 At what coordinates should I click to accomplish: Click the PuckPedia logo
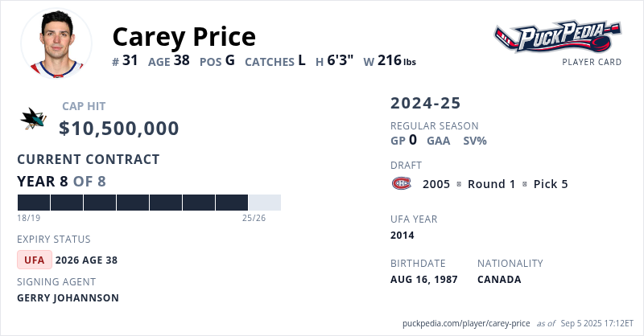pyautogui.click(x=557, y=38)
